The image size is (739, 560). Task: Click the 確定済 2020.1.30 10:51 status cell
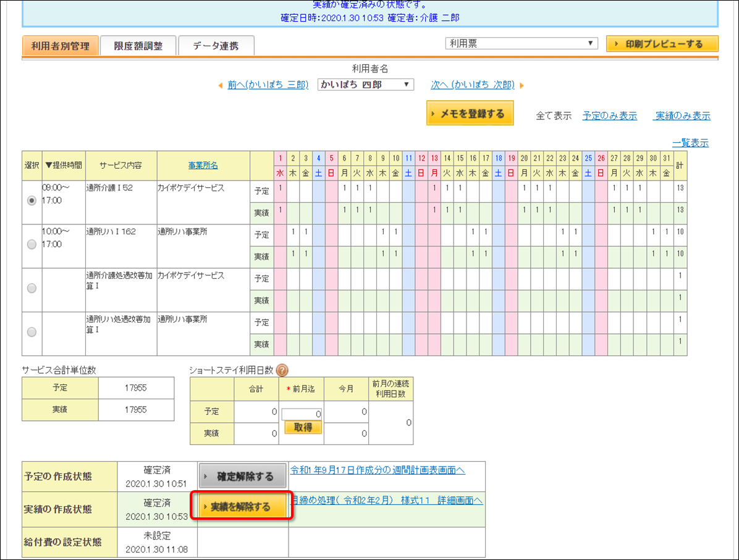[x=157, y=477]
